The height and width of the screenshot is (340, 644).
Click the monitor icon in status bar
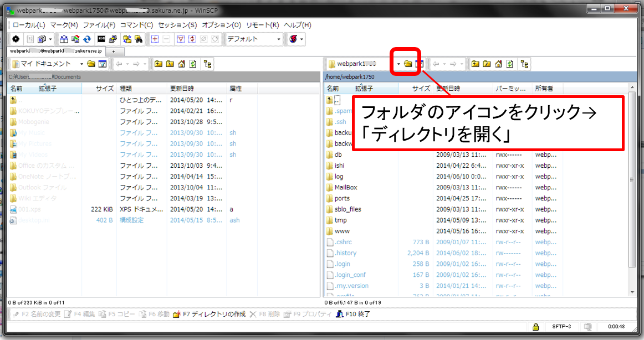click(x=587, y=327)
